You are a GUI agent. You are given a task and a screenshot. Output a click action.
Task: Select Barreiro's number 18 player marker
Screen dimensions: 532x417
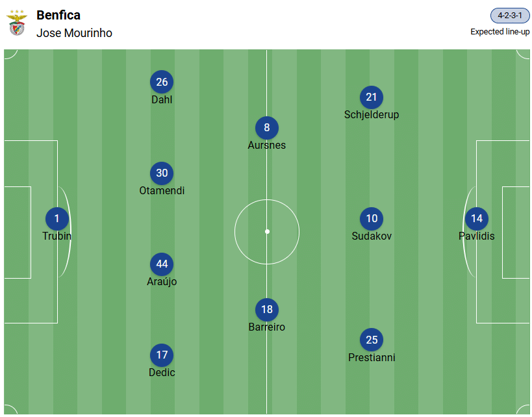pyautogui.click(x=267, y=310)
